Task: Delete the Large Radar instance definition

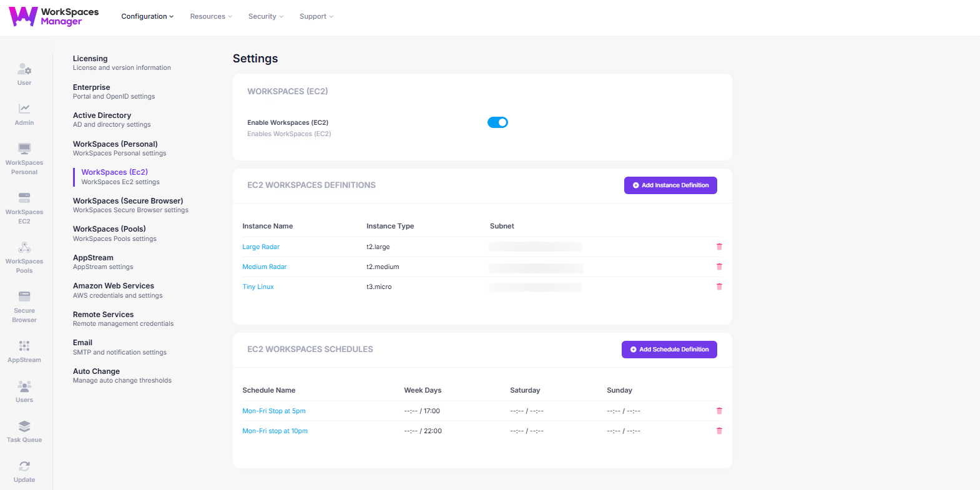Action: point(719,247)
